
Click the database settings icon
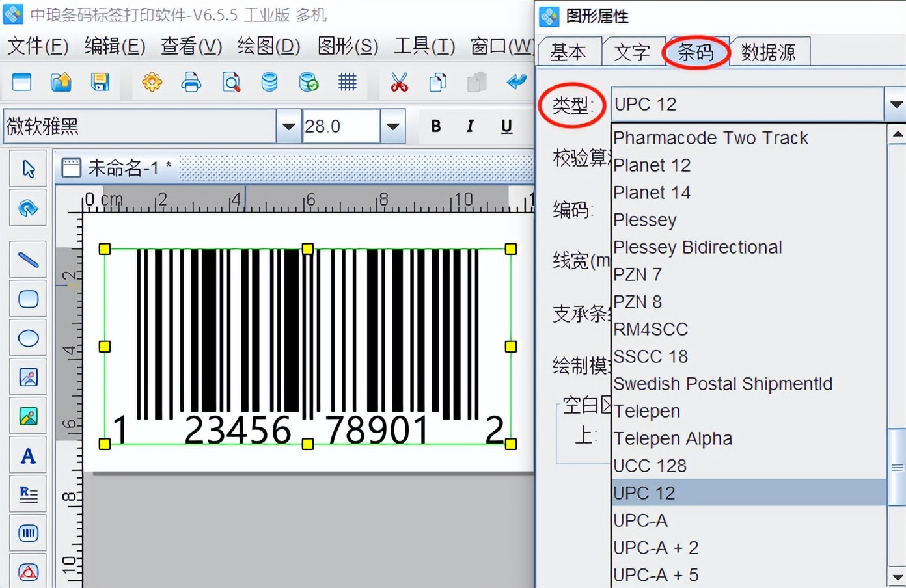[269, 82]
